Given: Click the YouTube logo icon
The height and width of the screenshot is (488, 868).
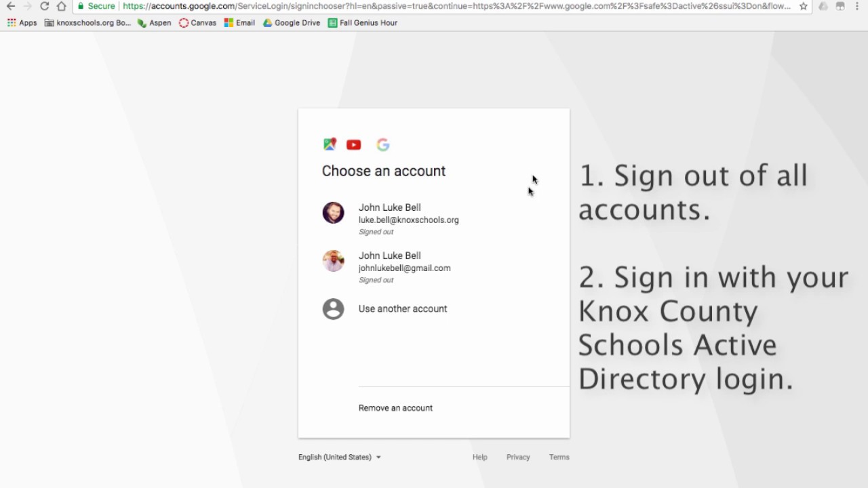Looking at the screenshot, I should pos(353,144).
